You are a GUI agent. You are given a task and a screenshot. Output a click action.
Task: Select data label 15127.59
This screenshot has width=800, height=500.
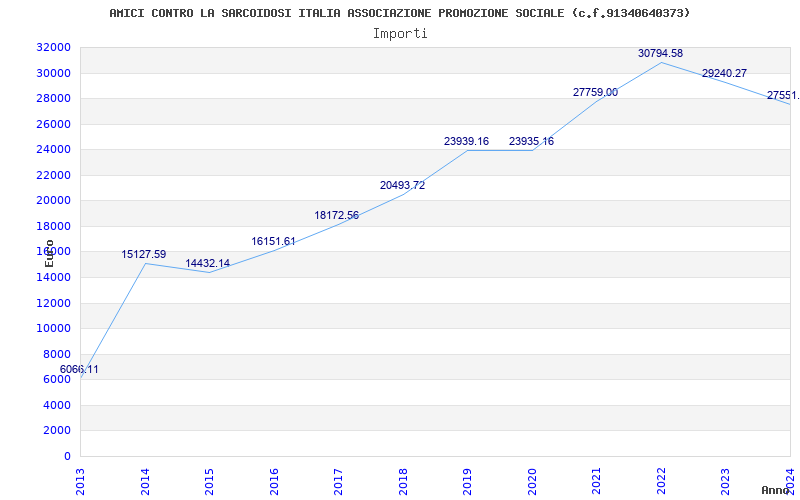click(143, 254)
